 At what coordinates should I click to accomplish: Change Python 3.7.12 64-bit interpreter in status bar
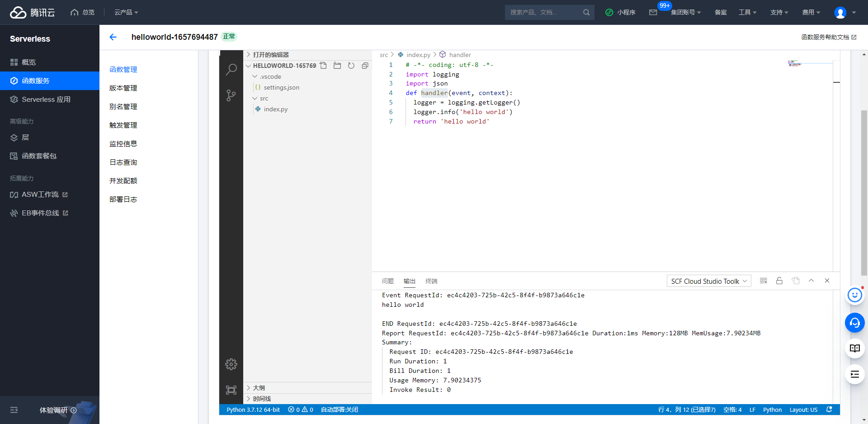point(253,410)
